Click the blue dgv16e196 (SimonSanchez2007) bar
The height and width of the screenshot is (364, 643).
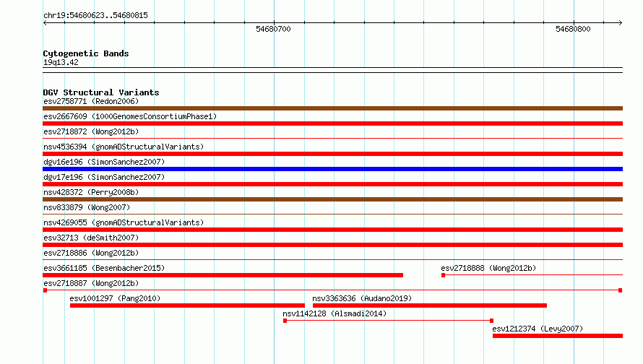(332, 169)
